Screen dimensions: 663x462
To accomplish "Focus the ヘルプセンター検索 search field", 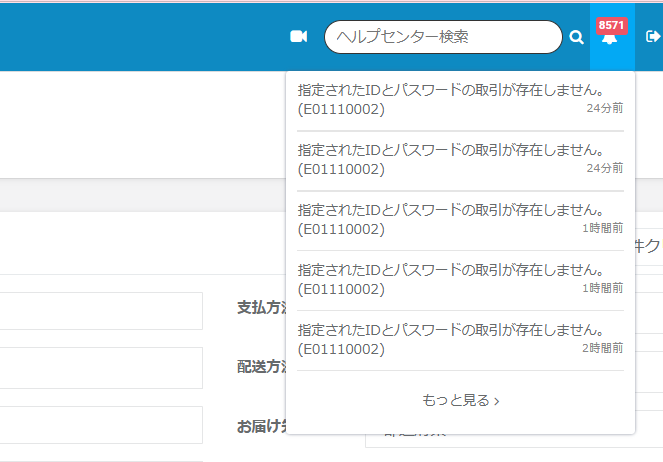I will [x=442, y=37].
